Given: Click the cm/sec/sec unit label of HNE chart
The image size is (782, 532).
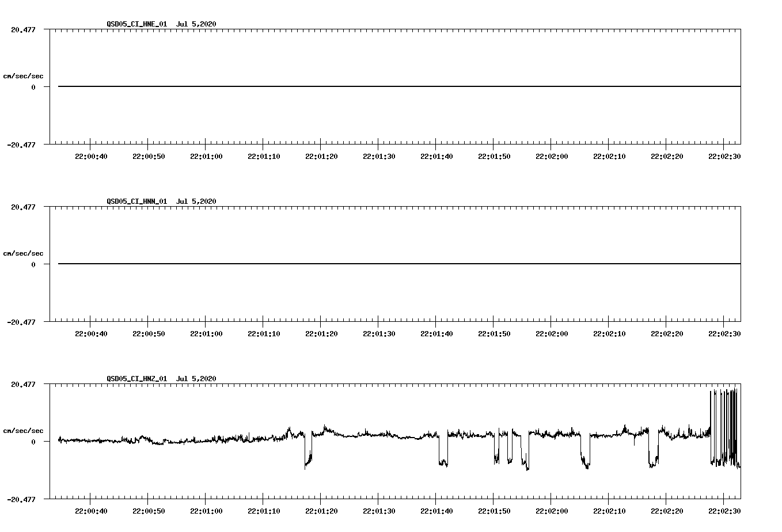Looking at the screenshot, I should click(x=23, y=76).
